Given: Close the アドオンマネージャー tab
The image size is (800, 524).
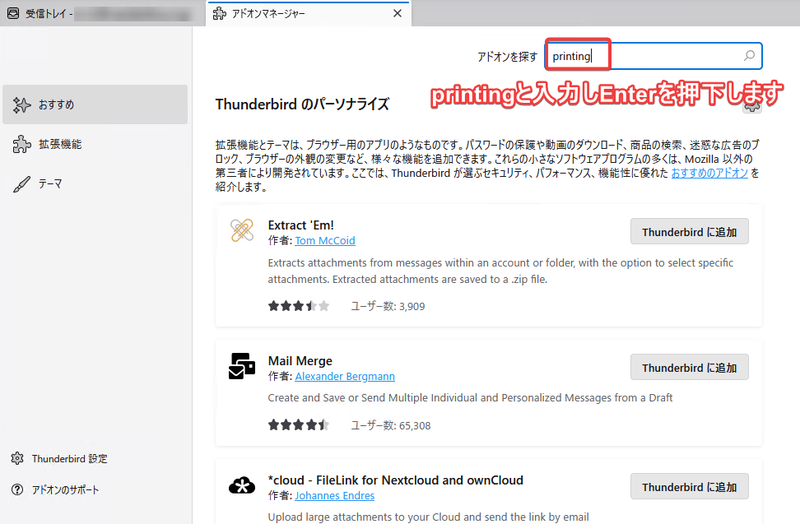Looking at the screenshot, I should click(x=397, y=13).
